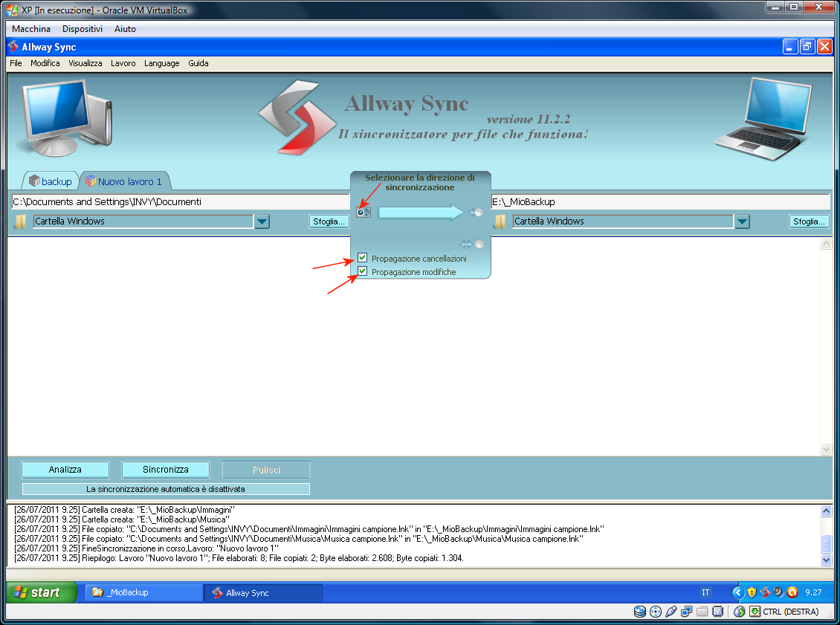Select right-to-left sync direction radio button
The height and width of the screenshot is (625, 840).
479,213
